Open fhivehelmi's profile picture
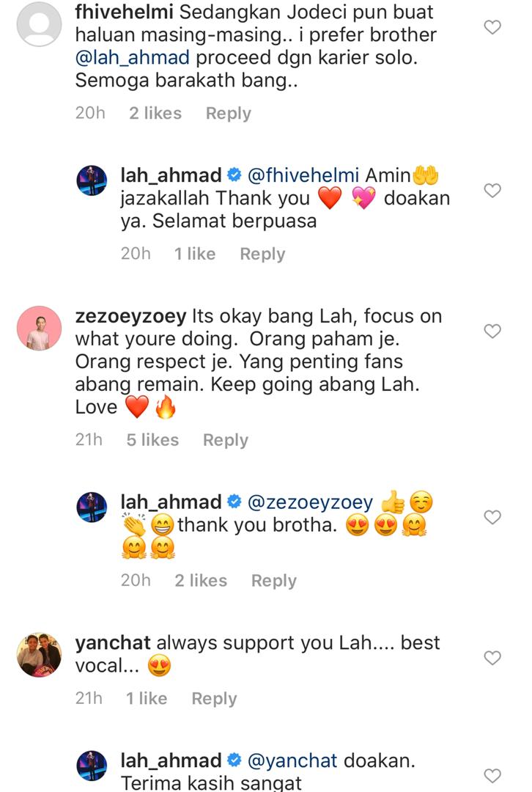 tap(40, 24)
